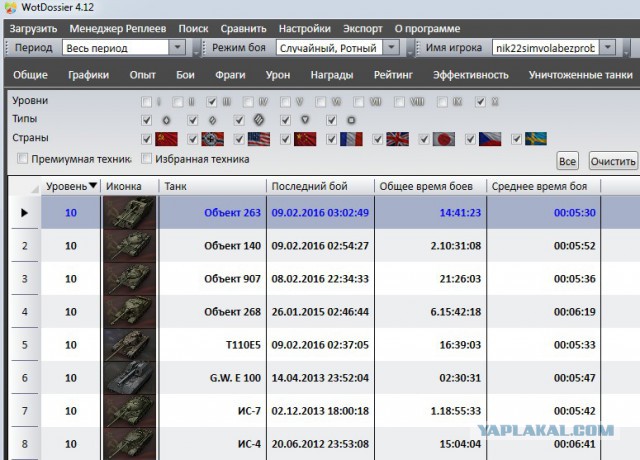Viewport: 640px width, 460px height.
Task: Click the WotDossier app icon in title bar
Action: [x=11, y=7]
